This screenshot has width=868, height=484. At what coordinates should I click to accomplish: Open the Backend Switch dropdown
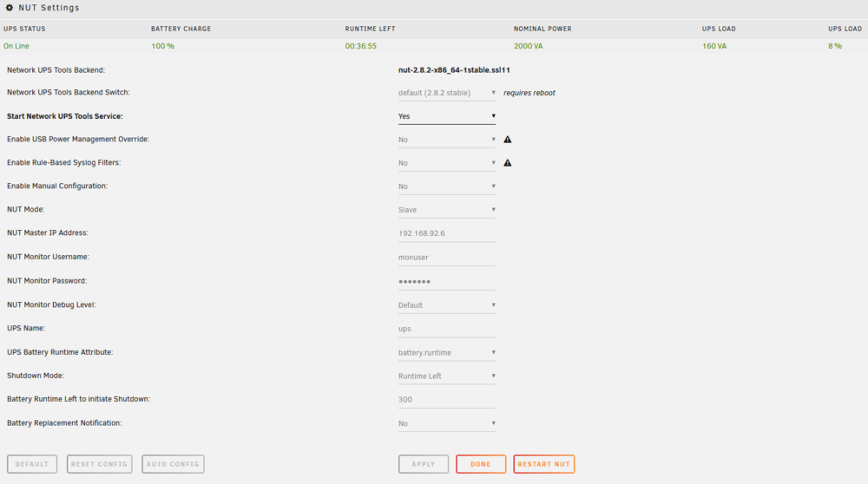[x=447, y=93]
